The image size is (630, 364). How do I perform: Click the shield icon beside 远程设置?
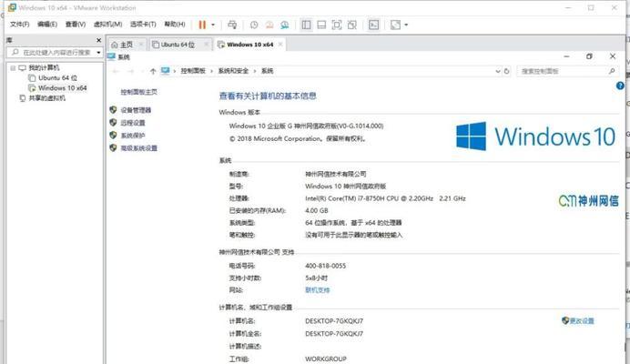(113, 123)
